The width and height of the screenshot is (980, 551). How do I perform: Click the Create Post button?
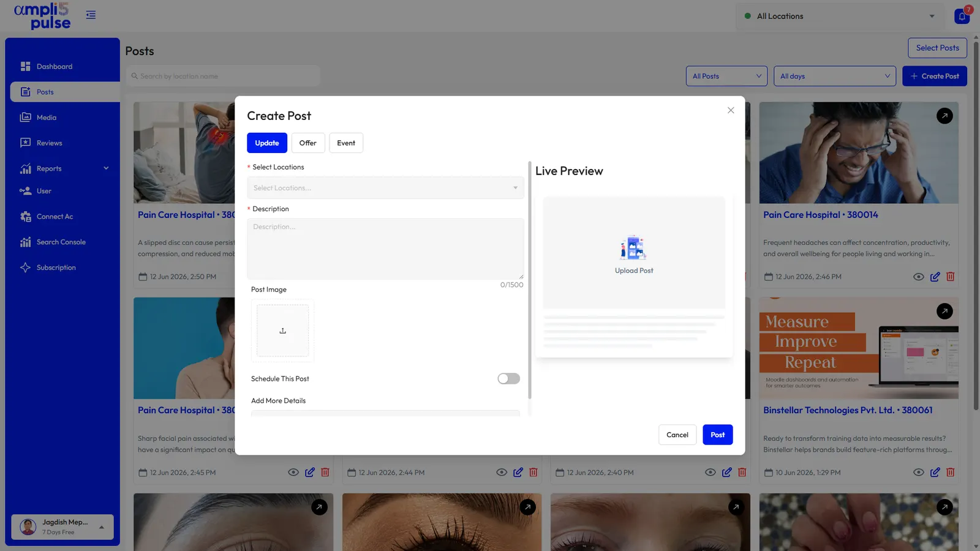935,77
